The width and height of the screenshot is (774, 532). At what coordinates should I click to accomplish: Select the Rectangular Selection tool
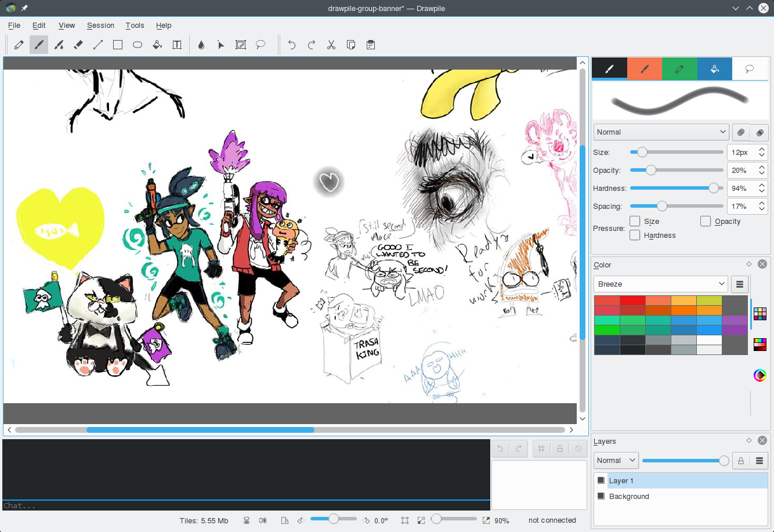(241, 45)
